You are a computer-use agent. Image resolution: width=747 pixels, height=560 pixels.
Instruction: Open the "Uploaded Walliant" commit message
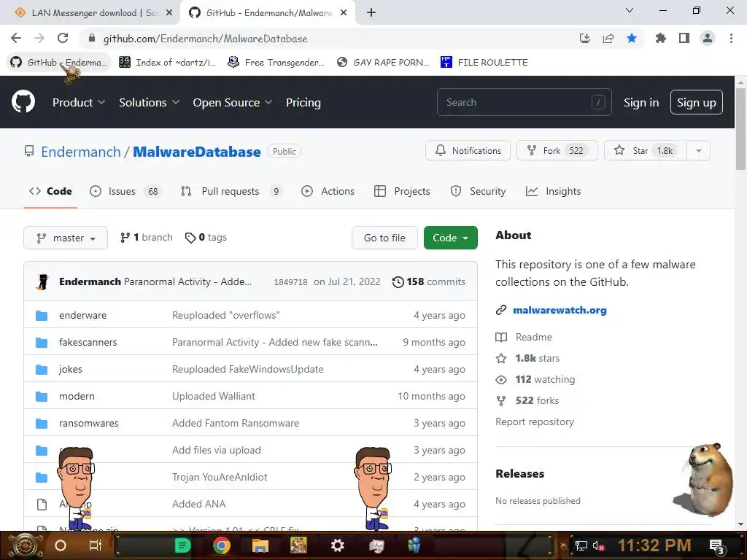[x=214, y=396]
